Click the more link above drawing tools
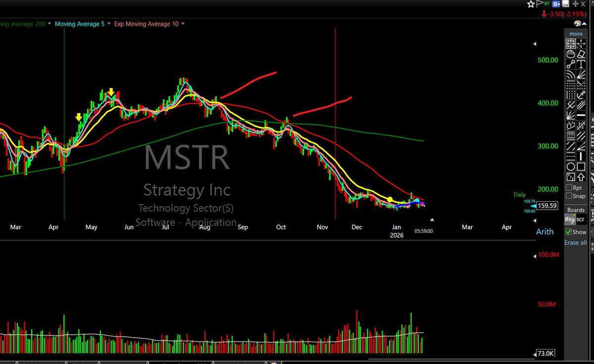 (576, 34)
